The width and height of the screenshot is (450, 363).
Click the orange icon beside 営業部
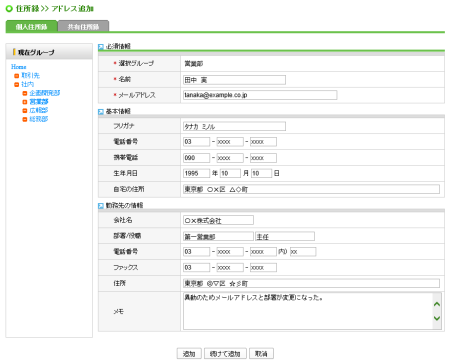[x=25, y=102]
